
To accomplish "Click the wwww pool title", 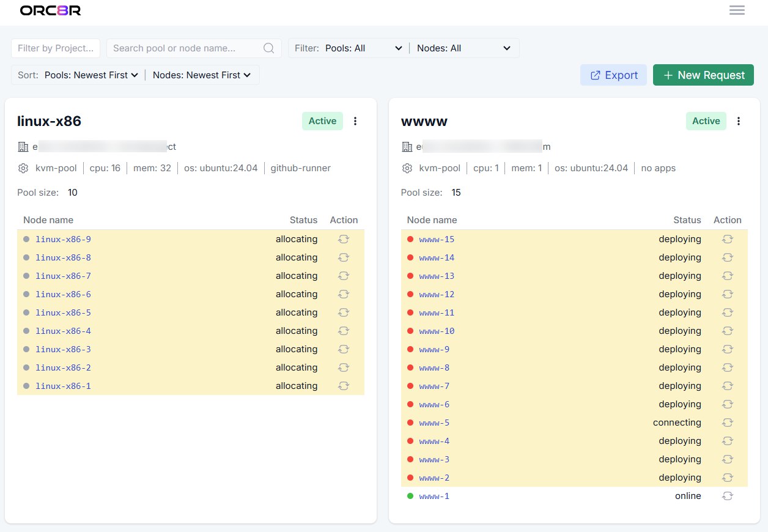I will point(424,121).
